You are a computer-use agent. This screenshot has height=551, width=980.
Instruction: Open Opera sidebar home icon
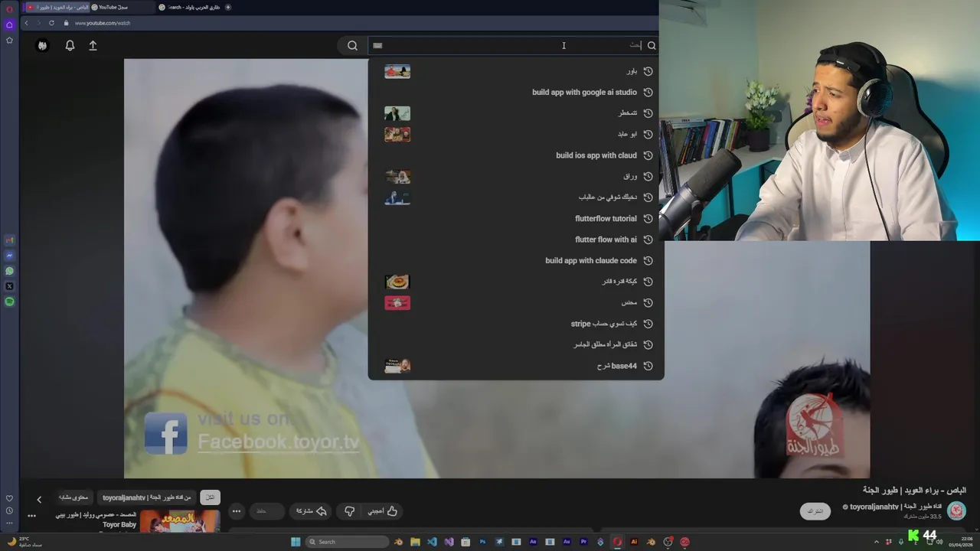pyautogui.click(x=9, y=24)
